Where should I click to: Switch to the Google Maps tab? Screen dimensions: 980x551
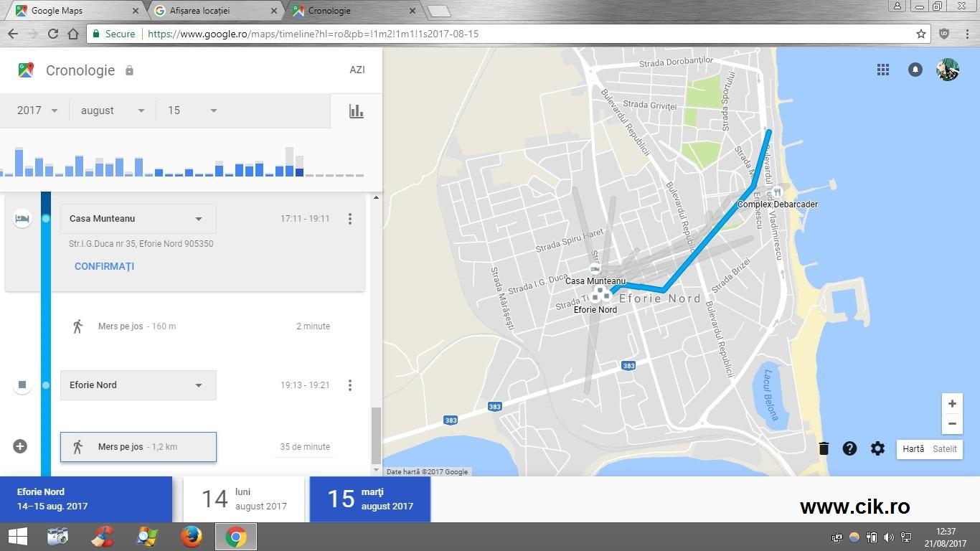click(x=75, y=11)
